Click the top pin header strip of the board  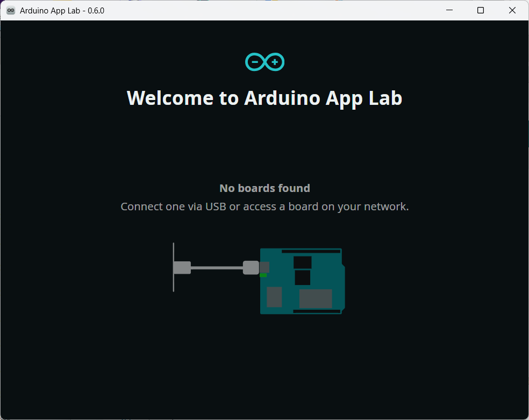pyautogui.click(x=311, y=251)
